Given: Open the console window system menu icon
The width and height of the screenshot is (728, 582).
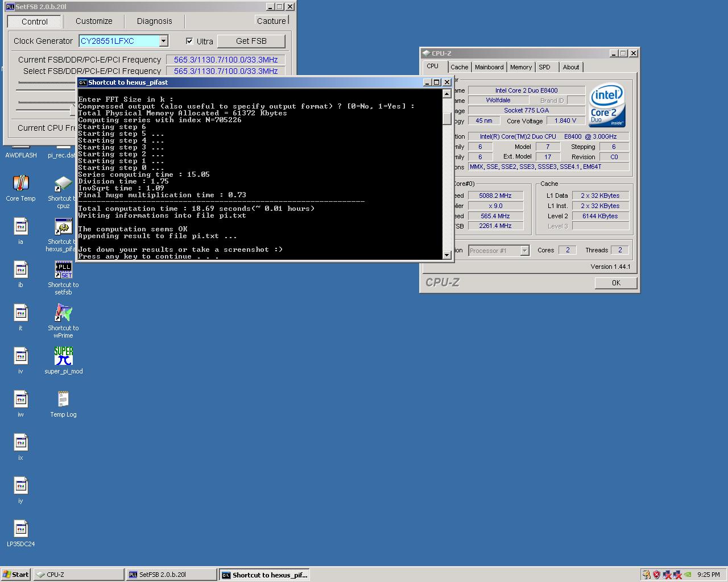Looking at the screenshot, I should (82, 82).
